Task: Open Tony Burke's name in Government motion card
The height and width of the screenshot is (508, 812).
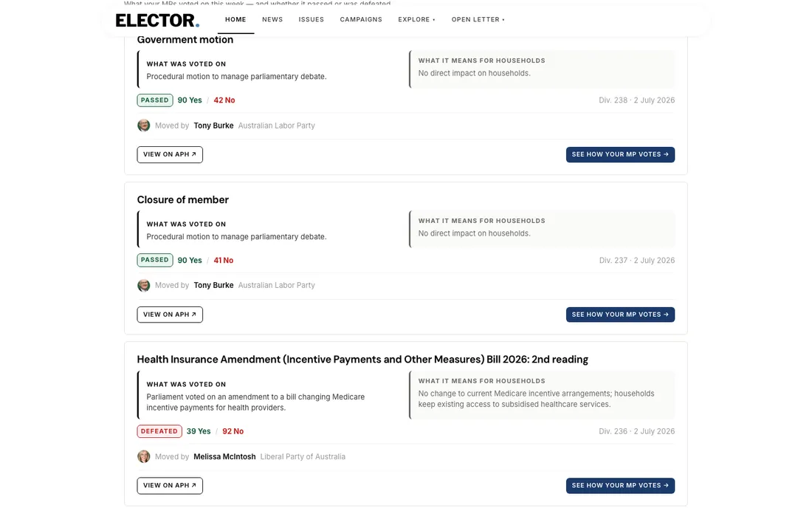Action: 213,126
